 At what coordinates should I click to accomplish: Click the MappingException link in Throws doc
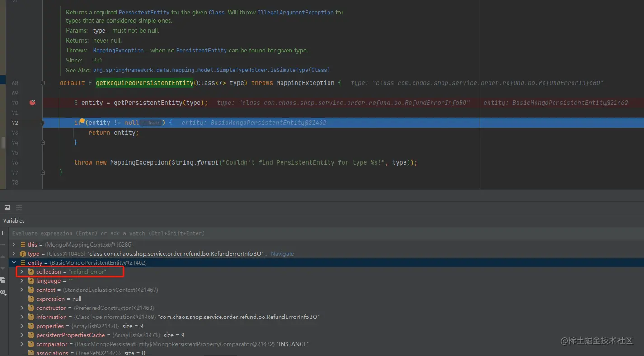pos(118,51)
